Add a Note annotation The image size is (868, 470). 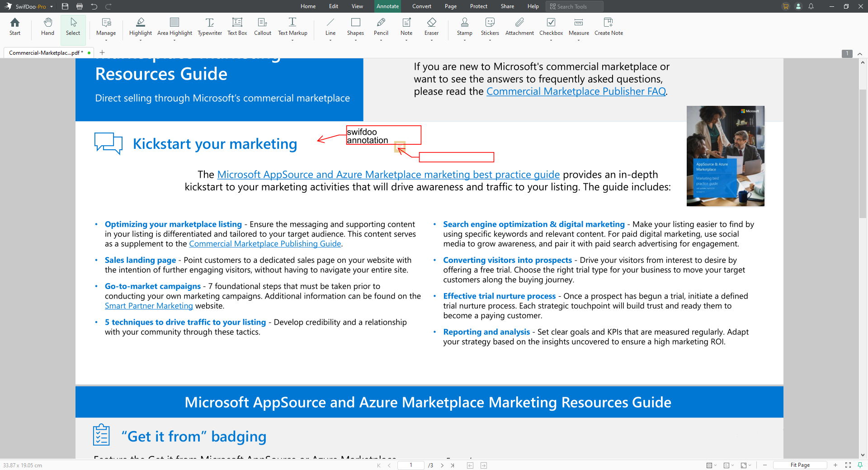pyautogui.click(x=406, y=27)
